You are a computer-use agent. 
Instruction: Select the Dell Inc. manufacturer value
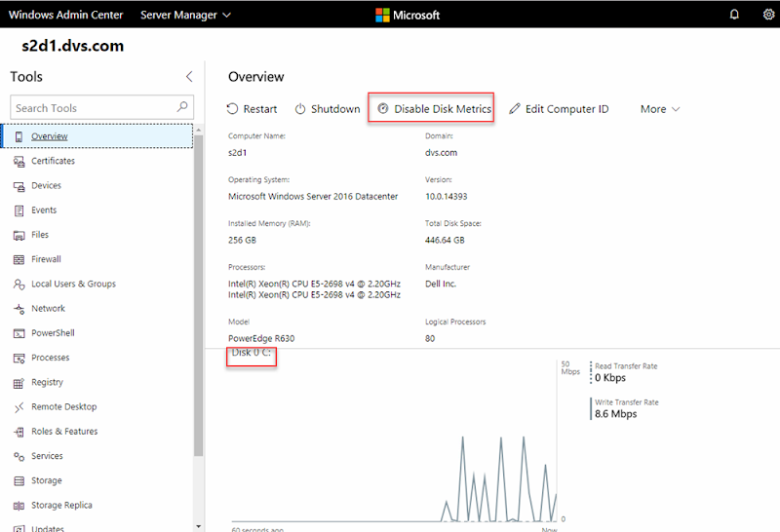point(441,284)
